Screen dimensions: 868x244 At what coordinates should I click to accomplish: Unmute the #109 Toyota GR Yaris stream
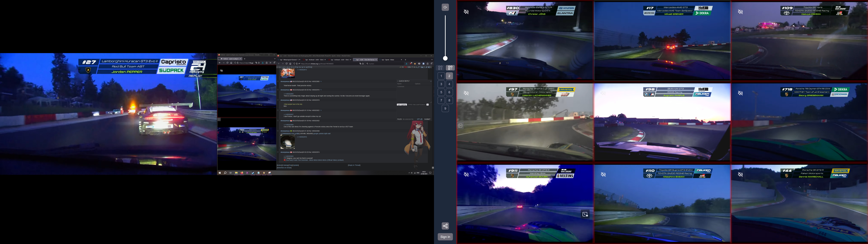coord(740,12)
